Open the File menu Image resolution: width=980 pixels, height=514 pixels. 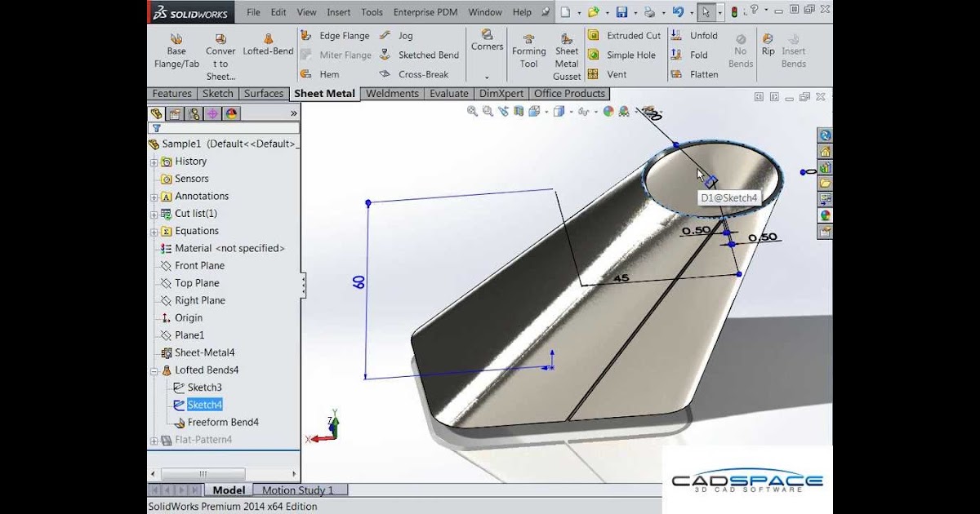253,12
